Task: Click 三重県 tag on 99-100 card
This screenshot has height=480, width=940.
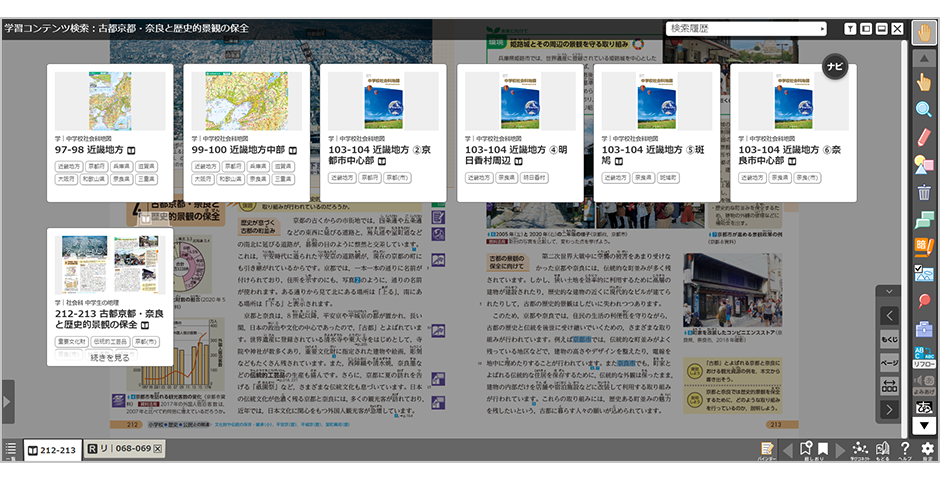Action: click(283, 179)
